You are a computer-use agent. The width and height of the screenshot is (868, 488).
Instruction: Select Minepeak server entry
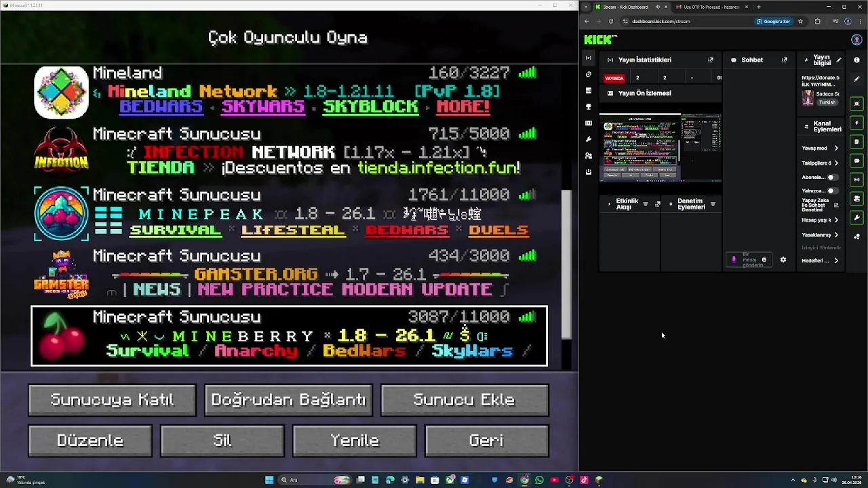[x=289, y=213]
